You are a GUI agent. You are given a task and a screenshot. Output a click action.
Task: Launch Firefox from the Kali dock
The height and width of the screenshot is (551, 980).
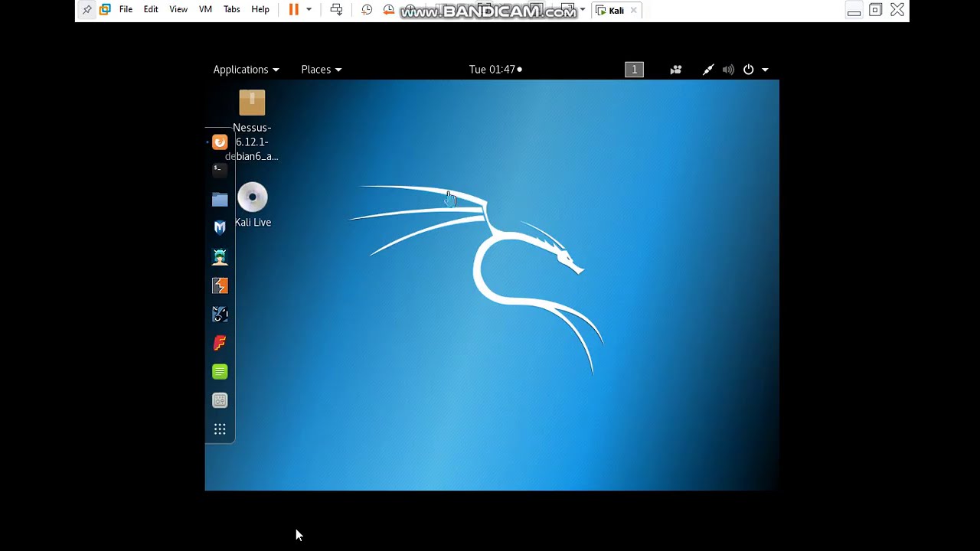click(x=220, y=142)
